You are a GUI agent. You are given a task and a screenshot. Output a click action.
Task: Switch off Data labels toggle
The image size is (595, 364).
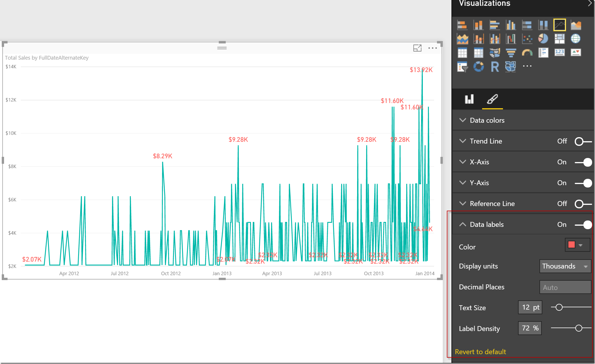[583, 225]
